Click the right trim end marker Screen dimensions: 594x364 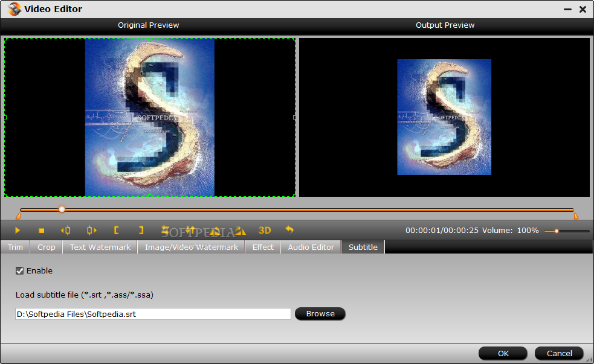576,216
